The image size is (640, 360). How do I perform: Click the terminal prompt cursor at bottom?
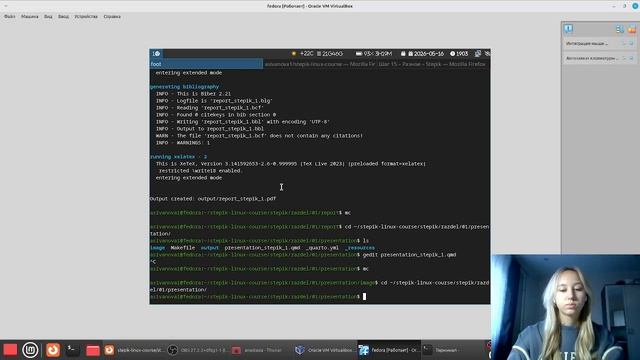(364, 297)
